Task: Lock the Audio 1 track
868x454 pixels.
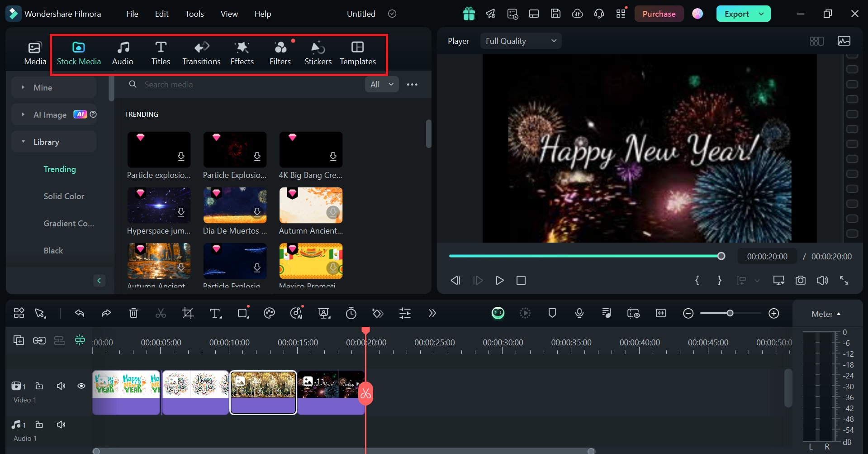Action: pyautogui.click(x=39, y=425)
